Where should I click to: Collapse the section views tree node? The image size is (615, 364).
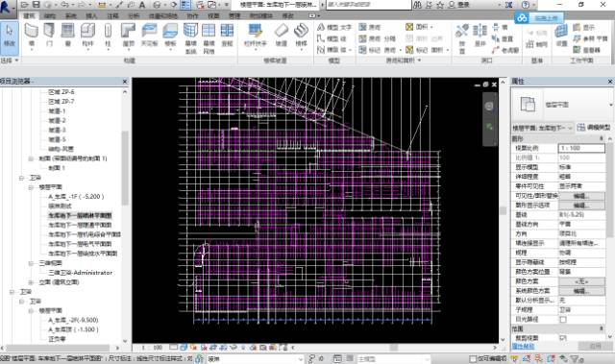31,158
